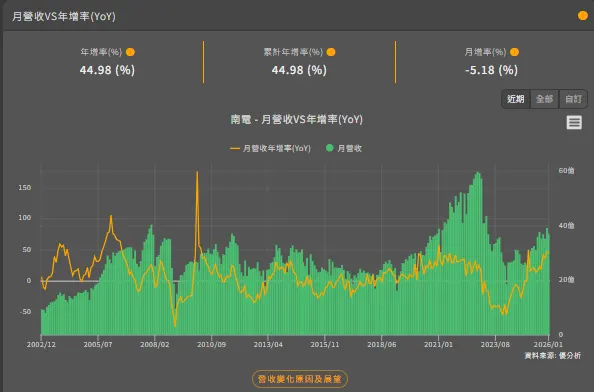Click the 20億 right axis label
The width and height of the screenshot is (594, 392).
coord(566,280)
